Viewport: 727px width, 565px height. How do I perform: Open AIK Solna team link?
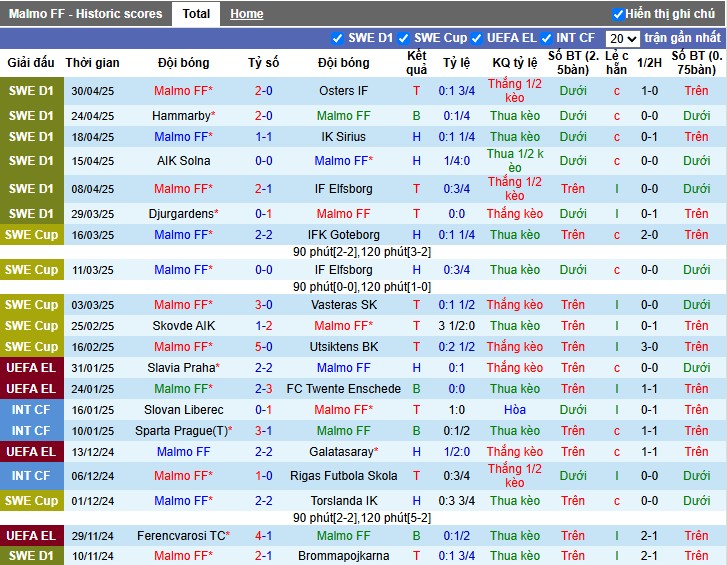pyautogui.click(x=184, y=161)
